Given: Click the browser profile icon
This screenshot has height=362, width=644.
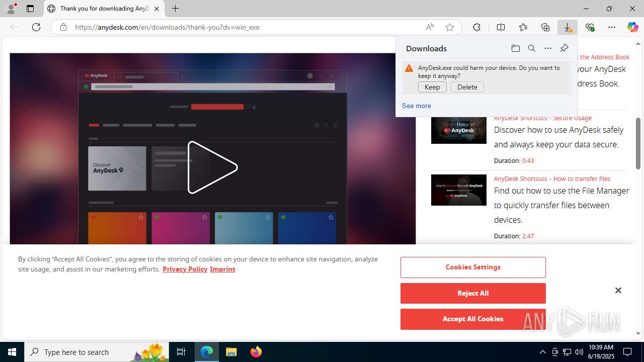Looking at the screenshot, I should point(11,9).
